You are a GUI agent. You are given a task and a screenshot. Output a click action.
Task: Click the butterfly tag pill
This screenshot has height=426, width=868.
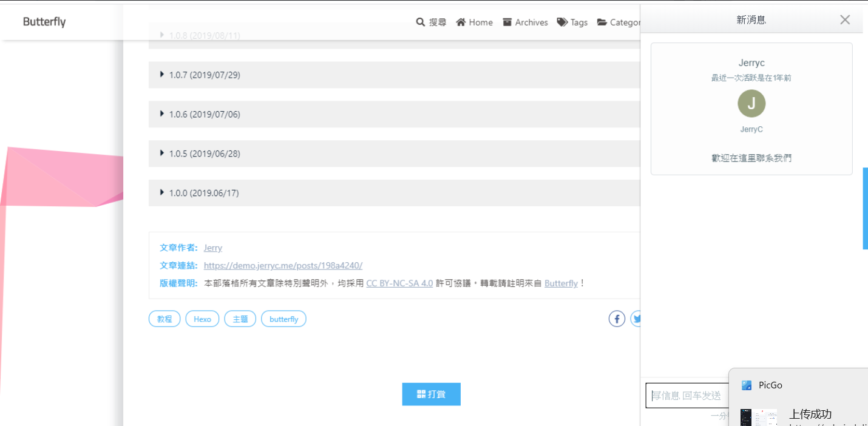tap(283, 319)
